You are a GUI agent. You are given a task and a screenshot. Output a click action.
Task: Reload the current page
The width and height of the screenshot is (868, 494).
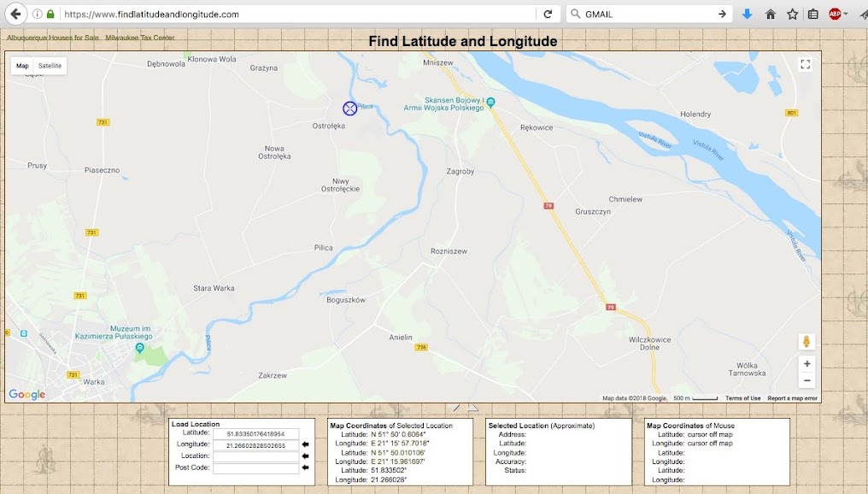[x=548, y=15]
